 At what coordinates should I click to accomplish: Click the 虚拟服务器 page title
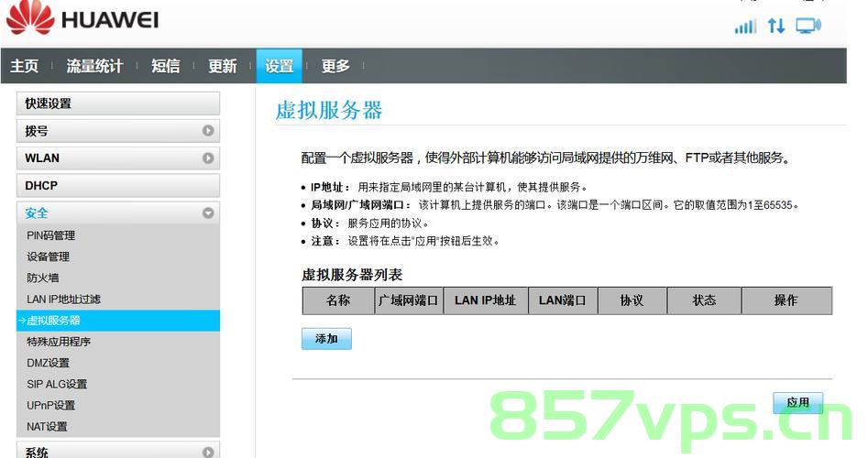pyautogui.click(x=329, y=110)
